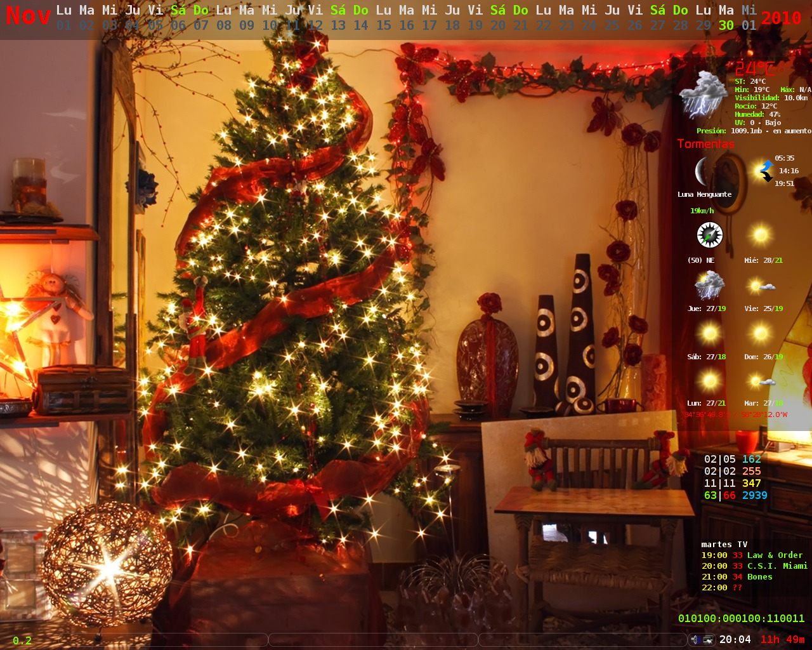Click the partly cloudy icon above Mar
Screen dimensions: 812x650
click(x=761, y=381)
